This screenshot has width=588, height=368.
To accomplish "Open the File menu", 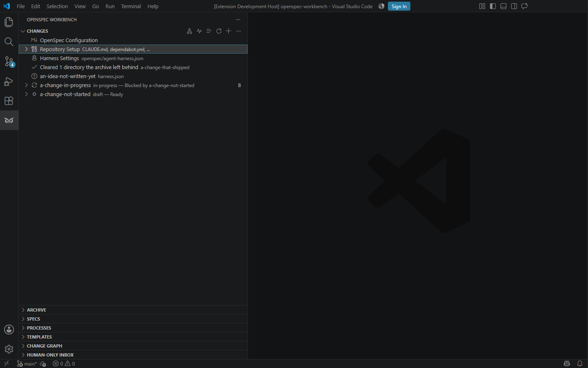I will coord(21,6).
